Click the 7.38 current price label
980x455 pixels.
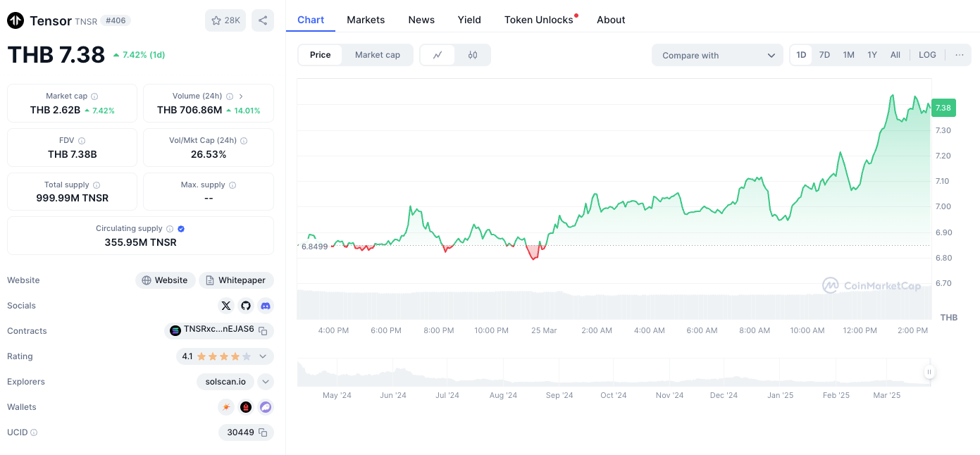[x=943, y=108]
